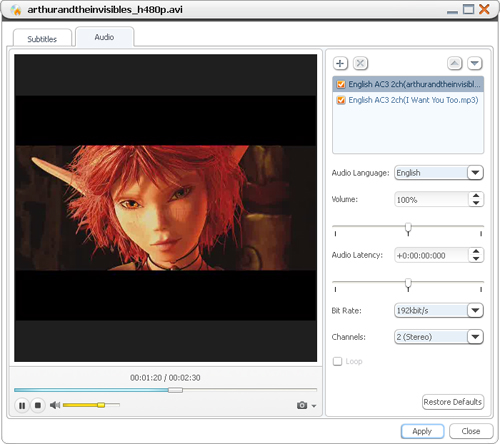Click the video preview frame
The height and width of the screenshot is (444, 500).
(x=166, y=208)
